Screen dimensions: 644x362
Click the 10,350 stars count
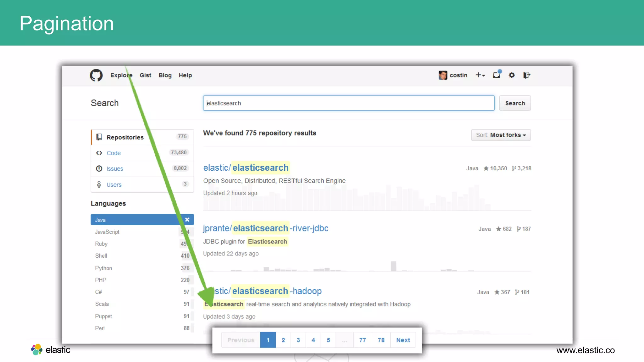[495, 168]
